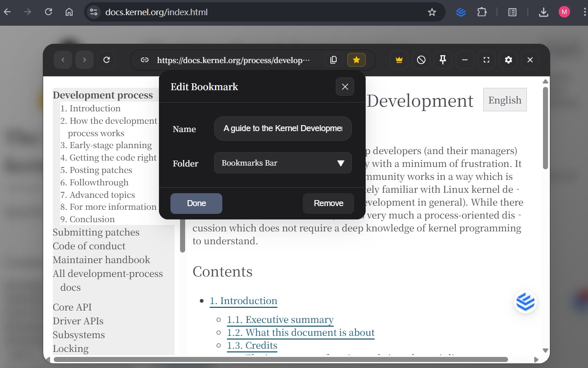Click the Chrome address bar URL

[156, 12]
